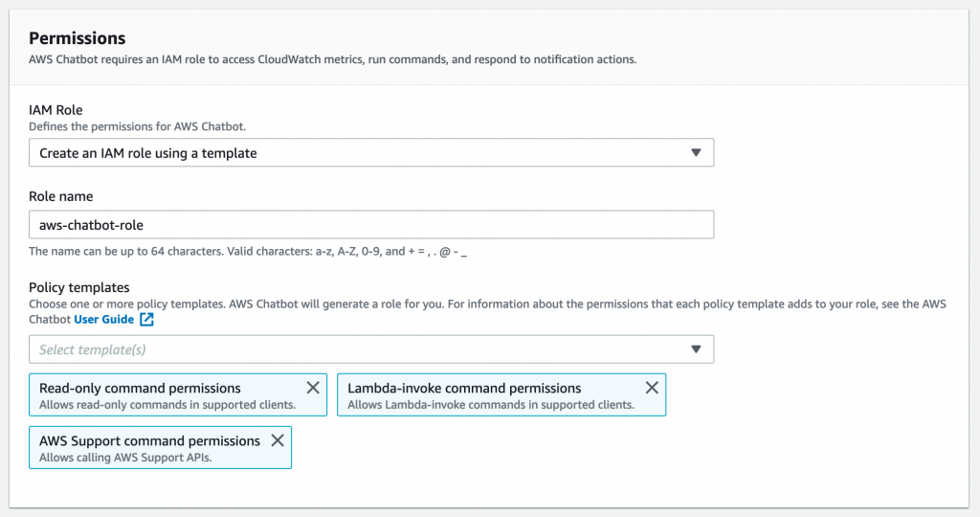
Task: Click the Policy templates dropdown arrow
Action: click(696, 349)
